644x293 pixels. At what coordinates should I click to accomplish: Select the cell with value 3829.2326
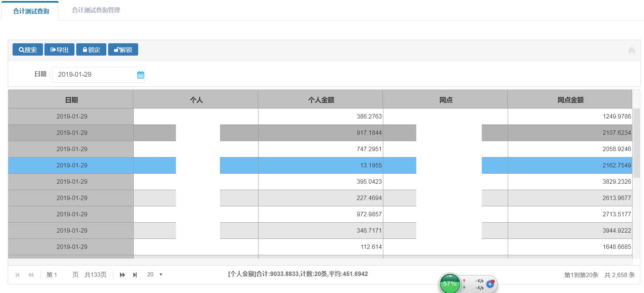570,182
